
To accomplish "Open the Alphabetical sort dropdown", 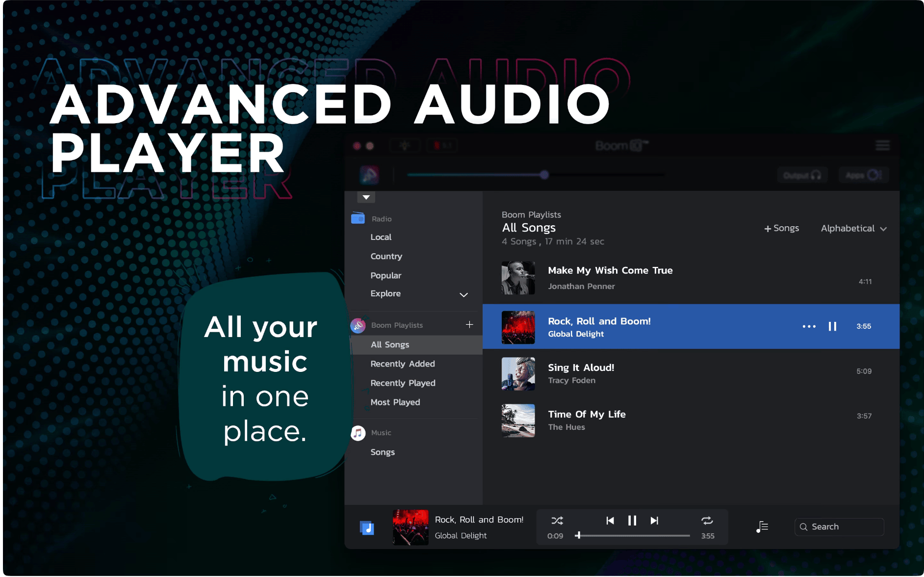I will 853,229.
